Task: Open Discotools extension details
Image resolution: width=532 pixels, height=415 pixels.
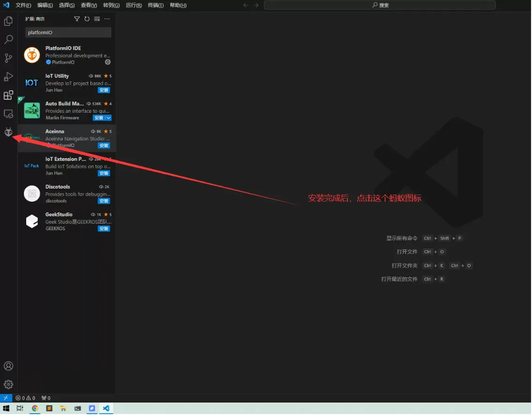Action: coord(67,194)
